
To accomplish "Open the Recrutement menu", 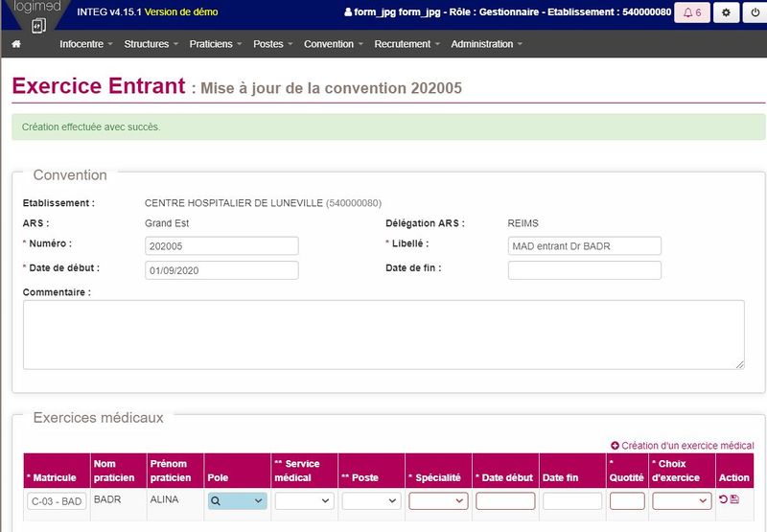I will (x=407, y=44).
